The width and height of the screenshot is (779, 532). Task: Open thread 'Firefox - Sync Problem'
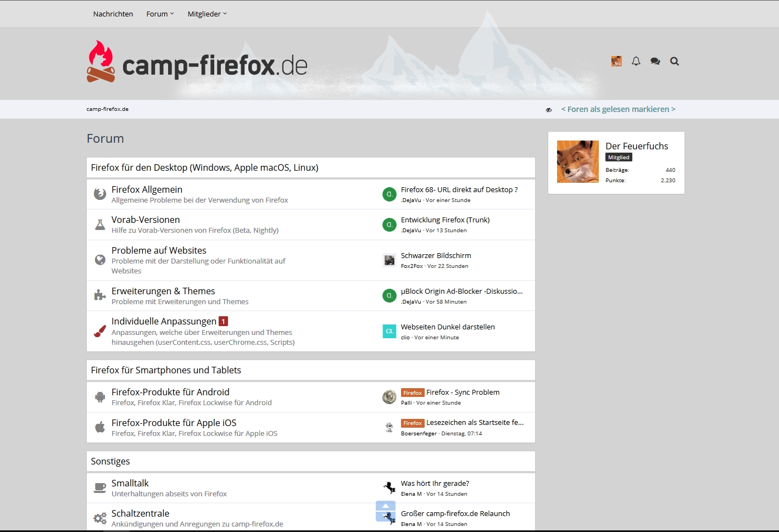click(463, 392)
